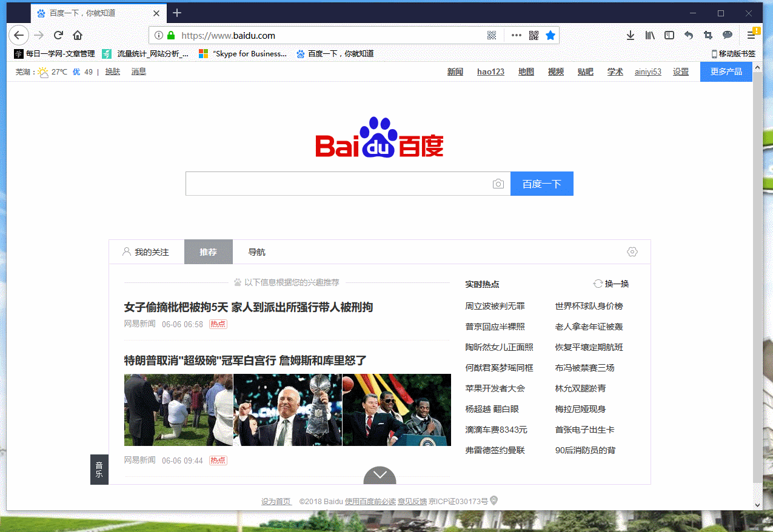Open 贴吧 in top navigation
Screen dimensions: 773x532
(586, 71)
